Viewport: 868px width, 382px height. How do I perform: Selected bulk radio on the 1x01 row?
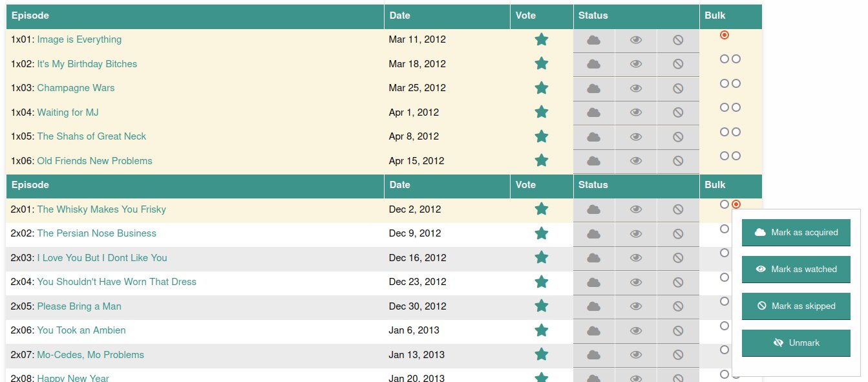coord(725,35)
